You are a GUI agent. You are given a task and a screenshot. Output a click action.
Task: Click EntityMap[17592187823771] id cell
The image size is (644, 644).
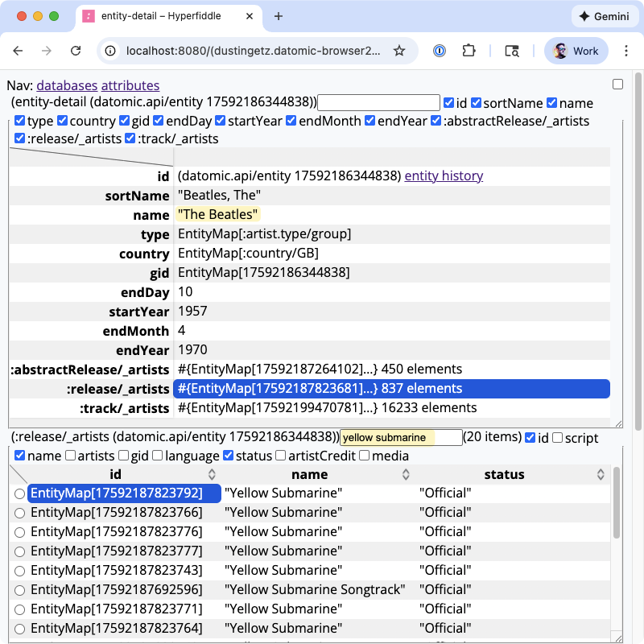(116, 609)
